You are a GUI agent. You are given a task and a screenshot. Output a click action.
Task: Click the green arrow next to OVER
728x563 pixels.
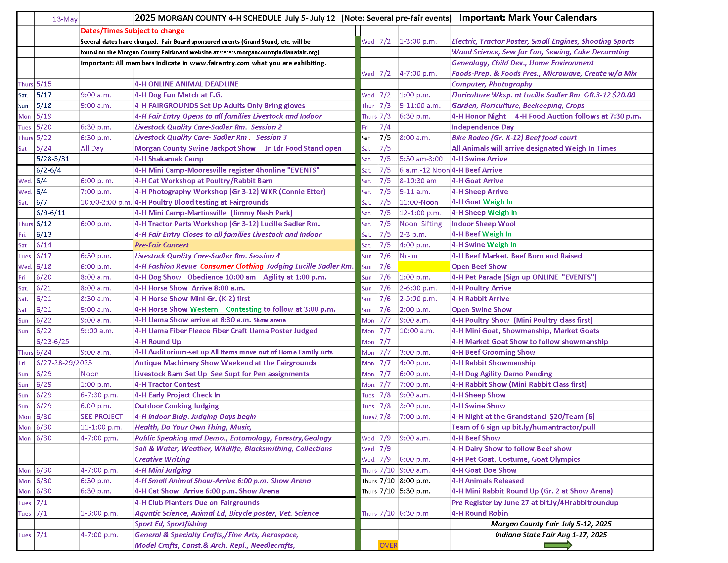[x=558, y=545]
